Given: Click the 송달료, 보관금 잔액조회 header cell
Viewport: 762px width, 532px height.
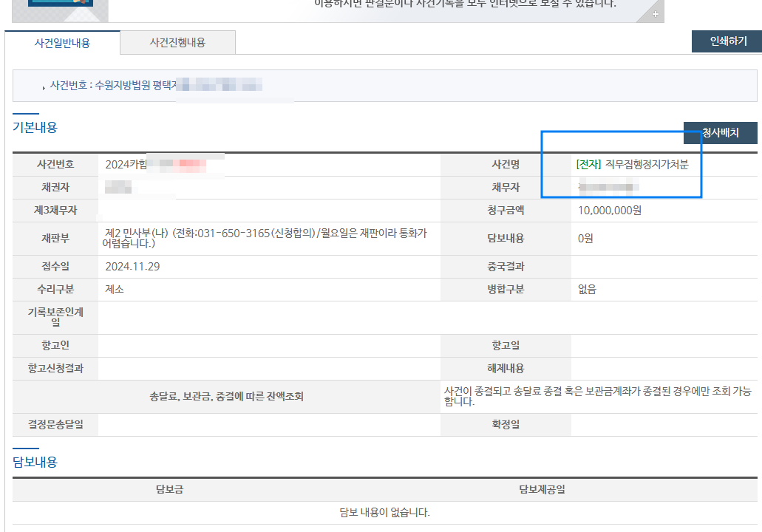Looking at the screenshot, I should pyautogui.click(x=226, y=397).
